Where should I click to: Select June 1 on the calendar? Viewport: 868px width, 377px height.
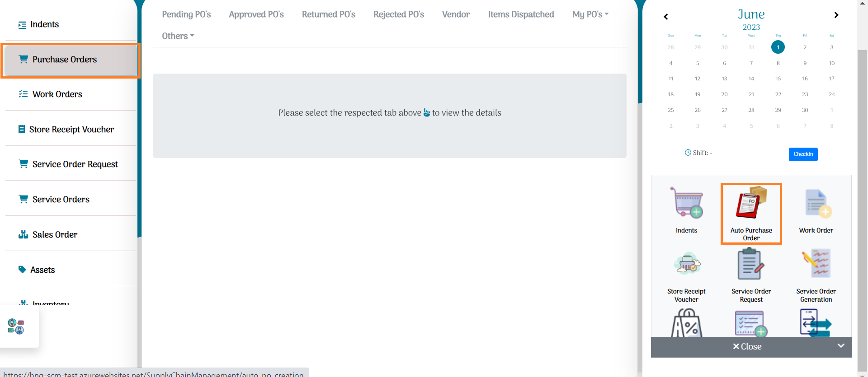(x=778, y=47)
